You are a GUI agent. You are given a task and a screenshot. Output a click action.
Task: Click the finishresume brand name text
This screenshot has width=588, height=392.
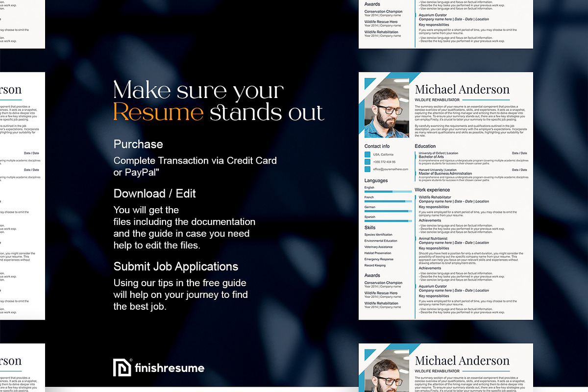coord(170,368)
